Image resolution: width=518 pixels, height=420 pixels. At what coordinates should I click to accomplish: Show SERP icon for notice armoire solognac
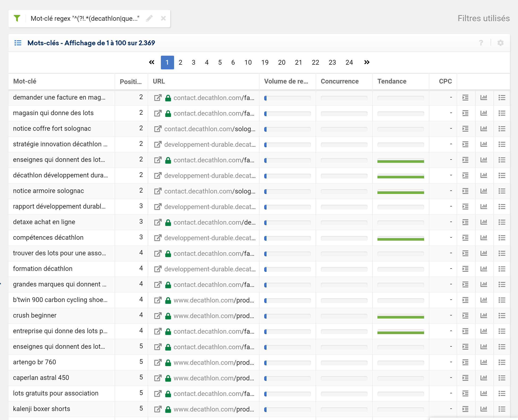[x=465, y=191]
